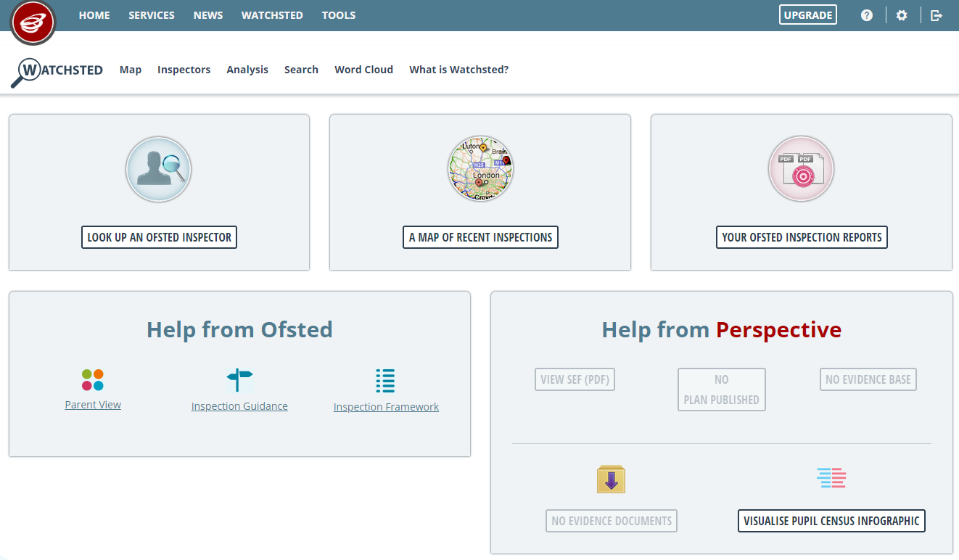The image size is (959, 560).
Task: Click the Inspection Guidance signpost icon
Action: (239, 380)
